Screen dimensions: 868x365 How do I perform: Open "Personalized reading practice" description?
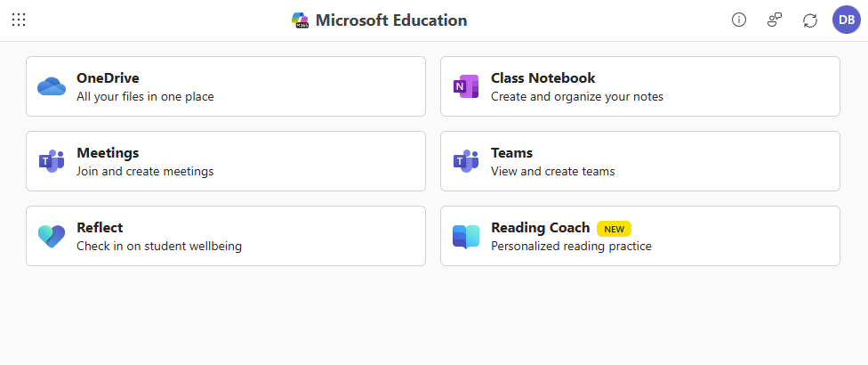coord(571,246)
